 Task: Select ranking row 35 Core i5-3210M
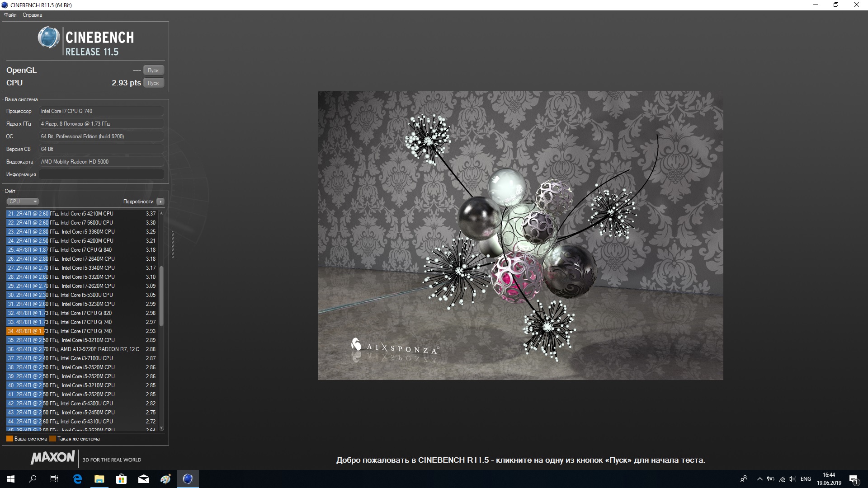point(82,340)
